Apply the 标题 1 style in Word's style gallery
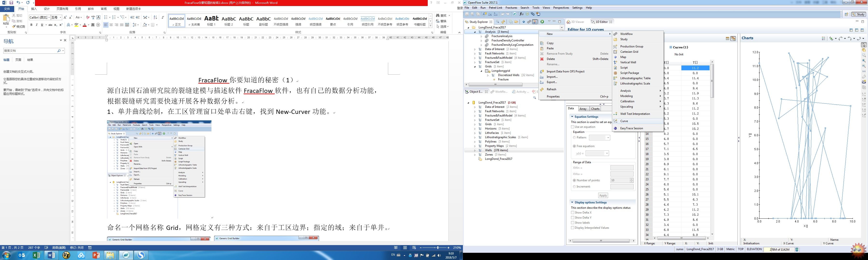868x260 pixels. pos(211,20)
